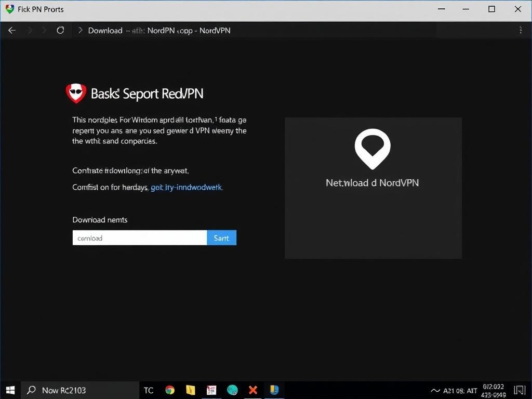Click the chevron before Download in address bar

[80, 30]
